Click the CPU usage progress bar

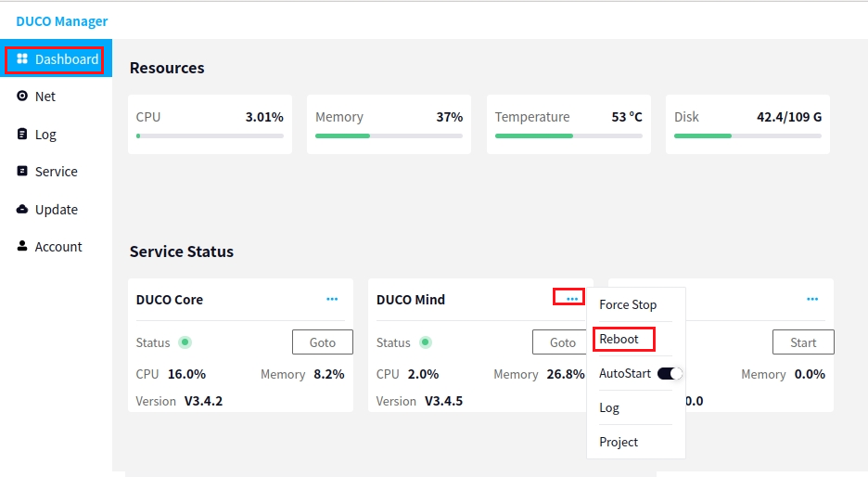210,135
